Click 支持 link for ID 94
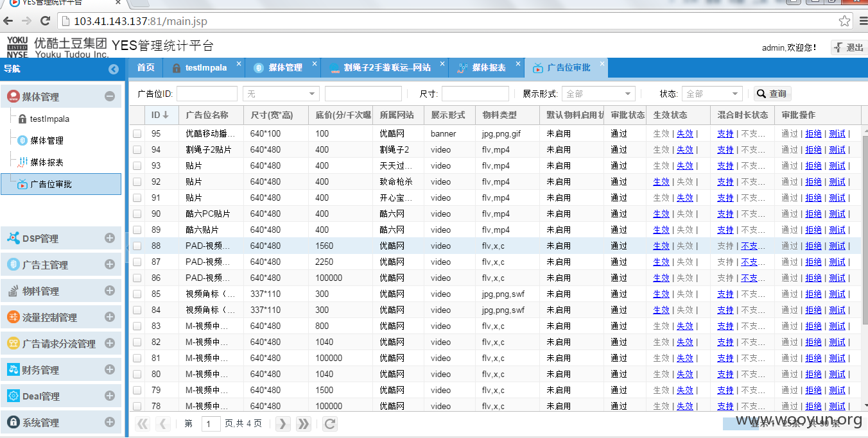Image resolution: width=868 pixels, height=438 pixels. point(725,149)
